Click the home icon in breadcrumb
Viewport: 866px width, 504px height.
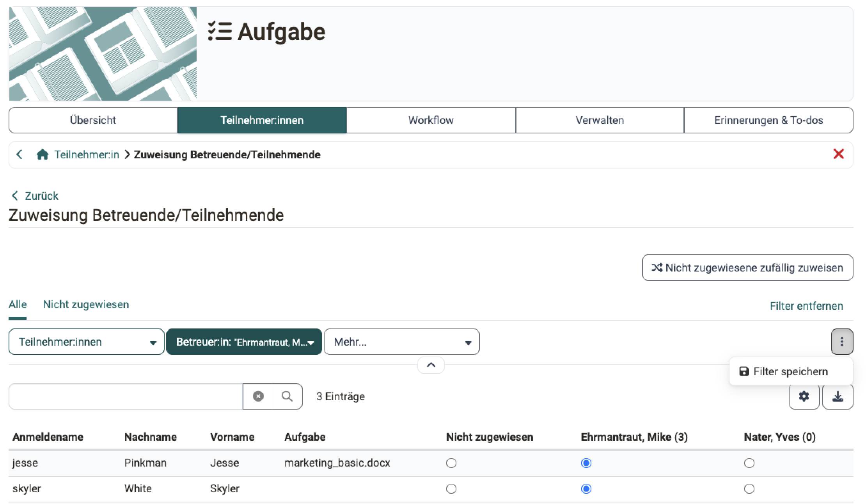click(x=42, y=155)
